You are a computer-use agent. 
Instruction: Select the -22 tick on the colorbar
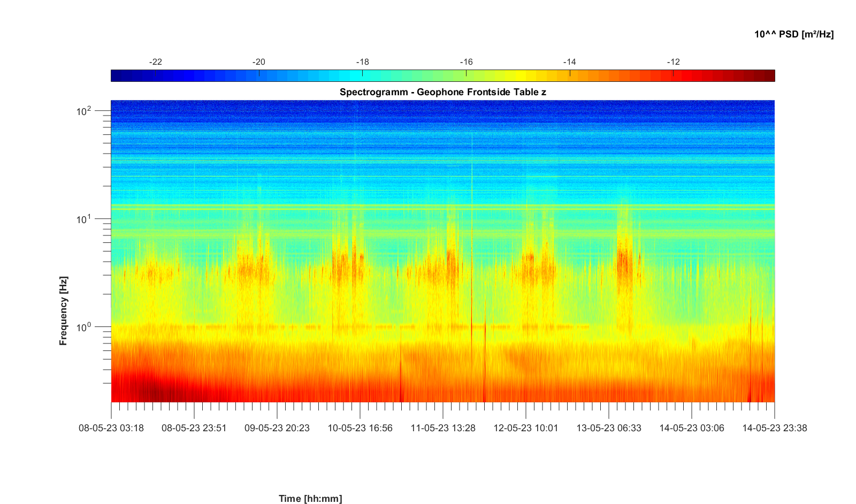coord(155,62)
